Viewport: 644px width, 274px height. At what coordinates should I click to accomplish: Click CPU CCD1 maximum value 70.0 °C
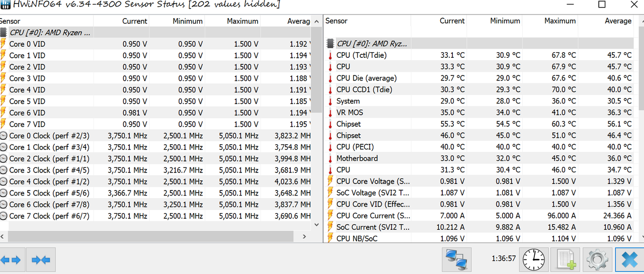[563, 89]
